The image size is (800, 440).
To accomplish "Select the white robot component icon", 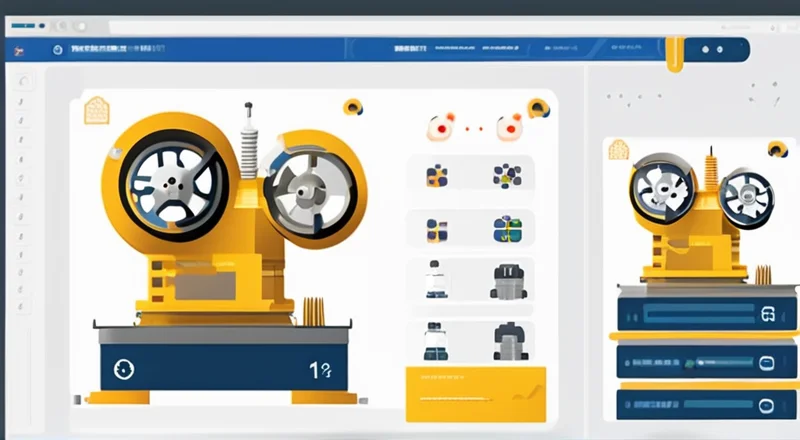I will 433,280.
